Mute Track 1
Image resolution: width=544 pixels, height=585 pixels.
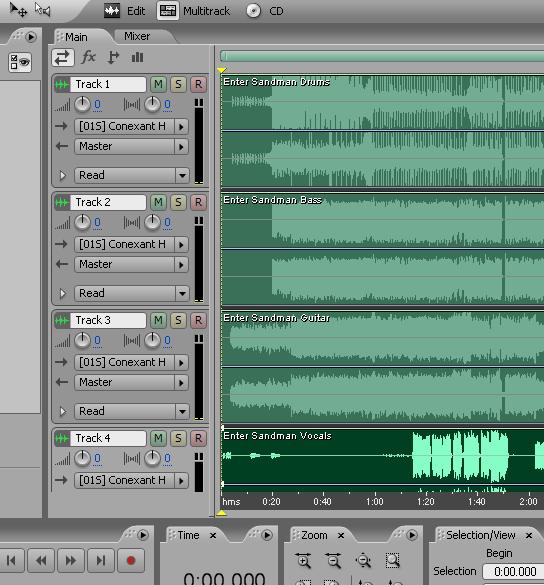click(158, 84)
